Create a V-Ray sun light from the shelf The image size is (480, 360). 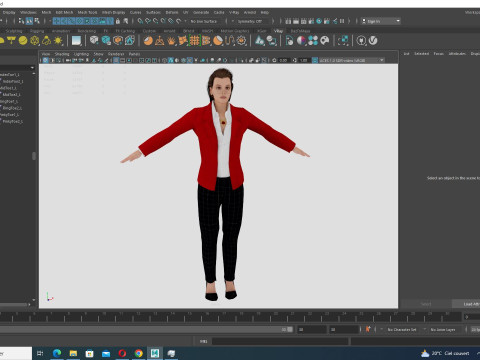point(58,41)
